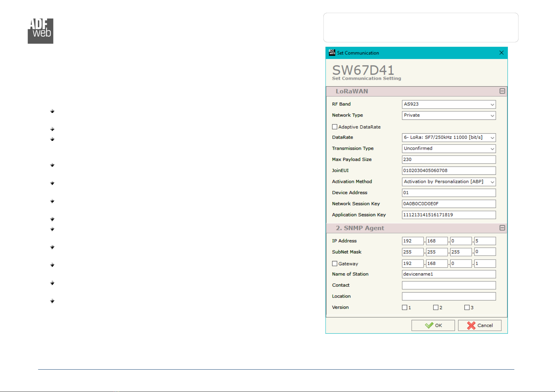Image resolution: width=555 pixels, height=392 pixels.
Task: Click the IP Address first octet field
Action: 413,241
